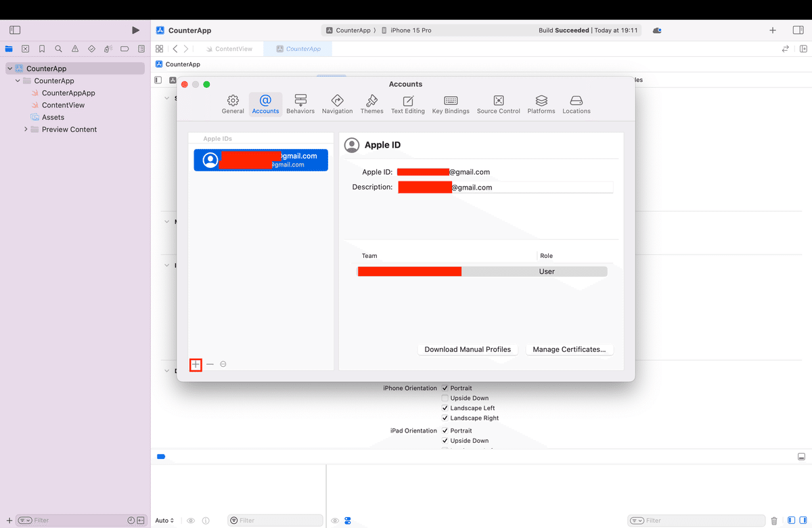Image resolution: width=812 pixels, height=528 pixels.
Task: Select the team row with User role
Action: tap(482, 271)
